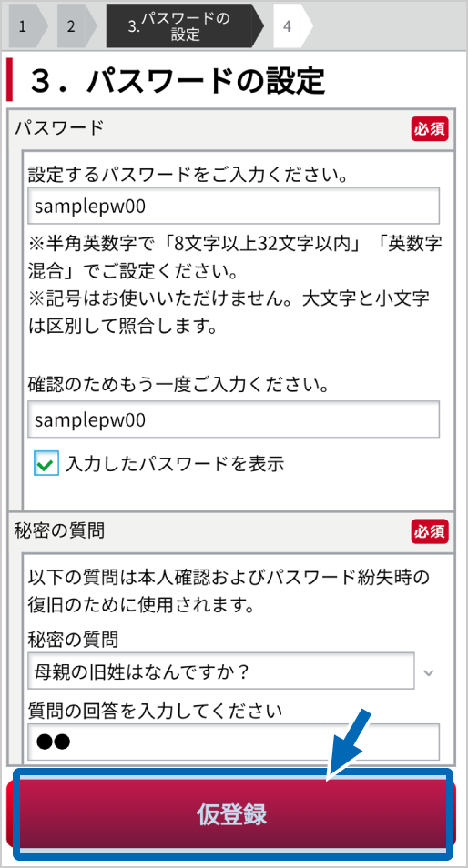
Task: Submit with the 仮登録 button
Action: click(x=232, y=814)
